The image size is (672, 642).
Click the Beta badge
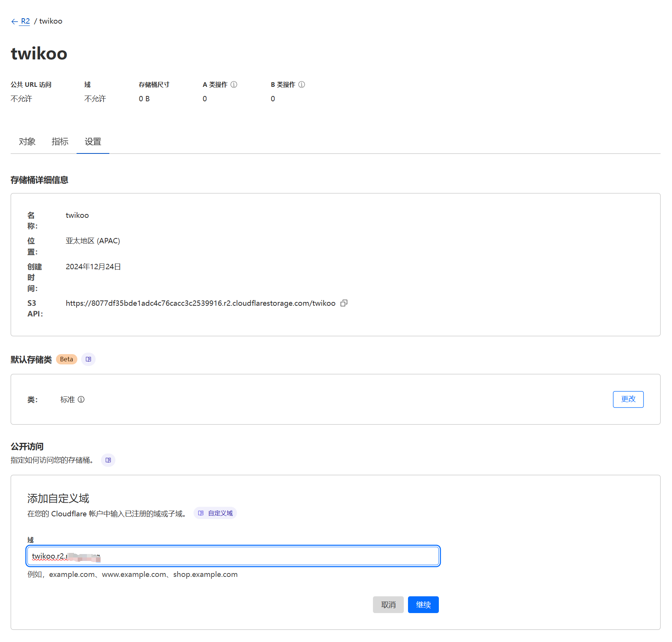point(67,359)
